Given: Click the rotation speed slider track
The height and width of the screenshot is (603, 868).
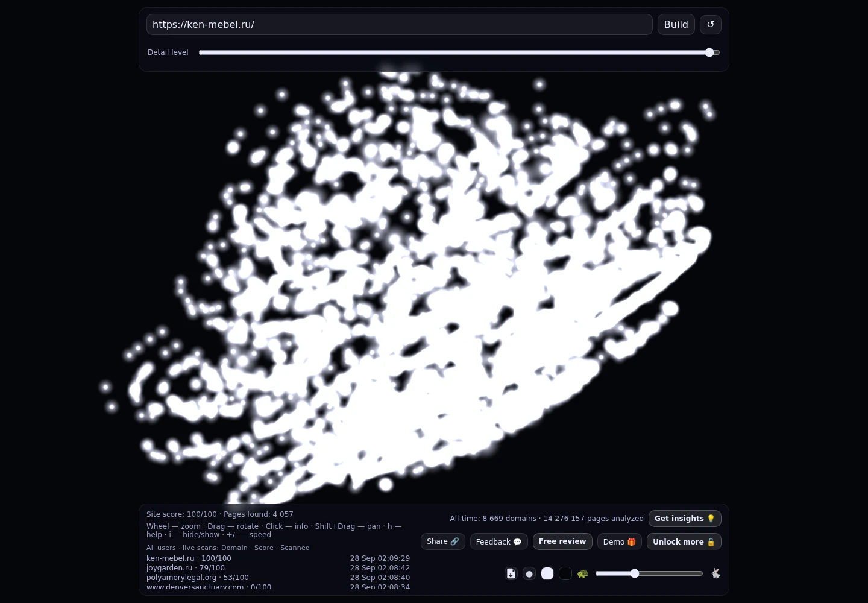Looking at the screenshot, I should point(649,573).
